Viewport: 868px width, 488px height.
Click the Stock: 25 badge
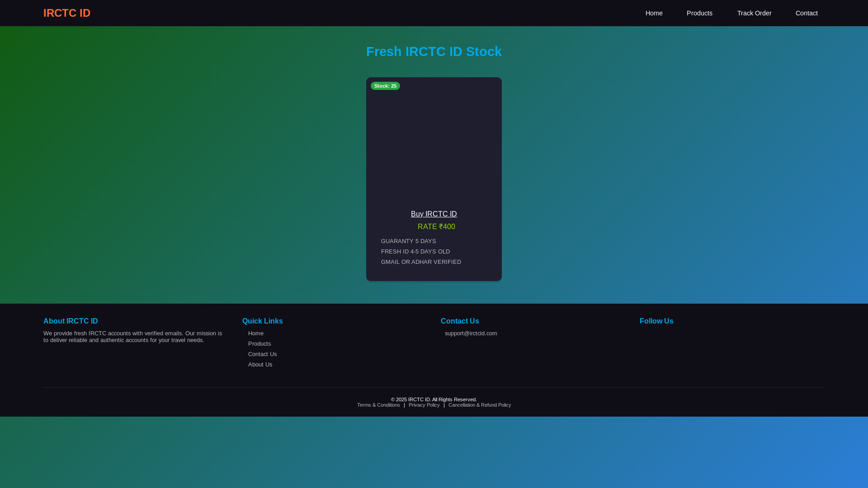385,86
